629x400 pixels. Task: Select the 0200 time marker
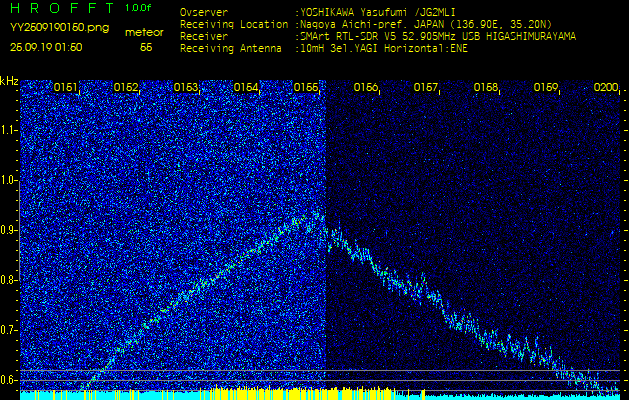coord(606,88)
